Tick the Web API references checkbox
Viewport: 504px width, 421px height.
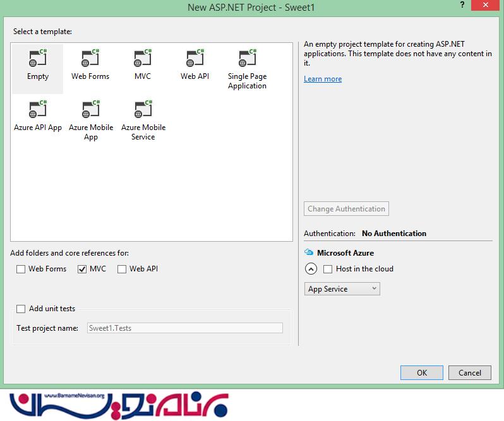coord(122,269)
